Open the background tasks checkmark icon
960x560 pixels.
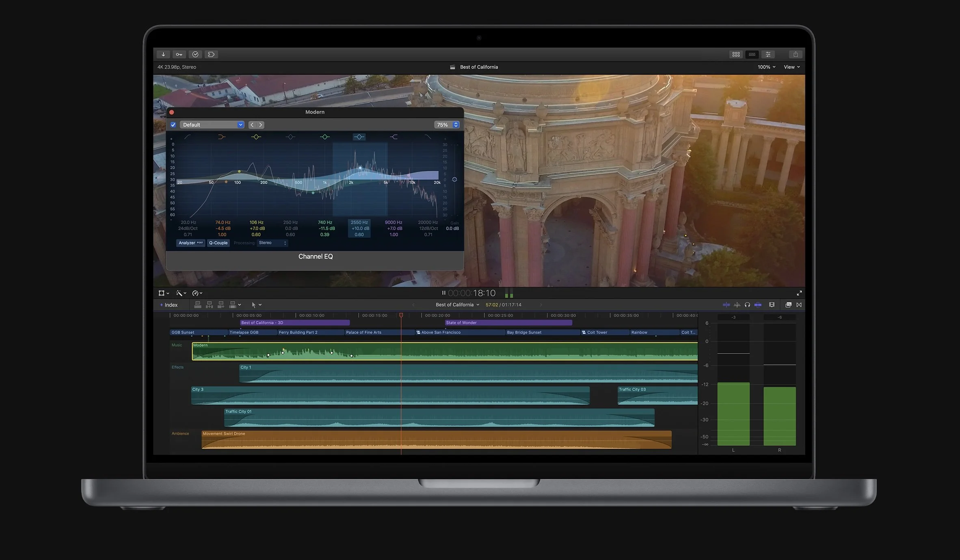click(x=195, y=54)
